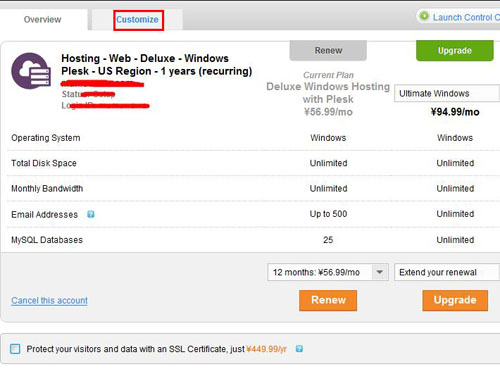Click the purple hosting cloud server icon

point(31,71)
